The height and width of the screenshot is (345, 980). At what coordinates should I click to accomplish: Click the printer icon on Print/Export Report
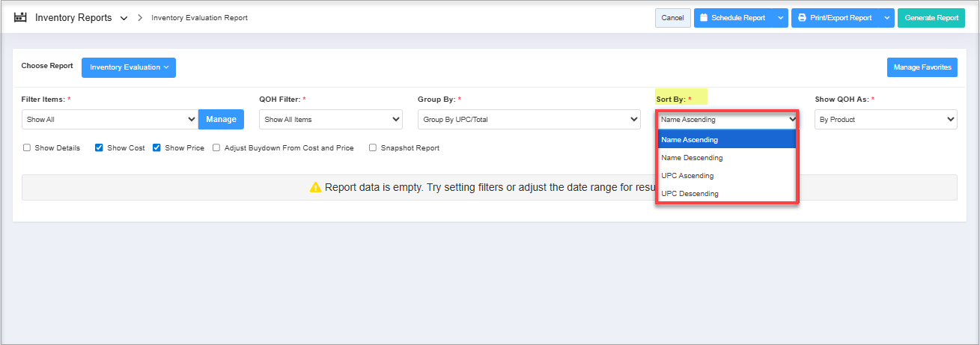(802, 18)
